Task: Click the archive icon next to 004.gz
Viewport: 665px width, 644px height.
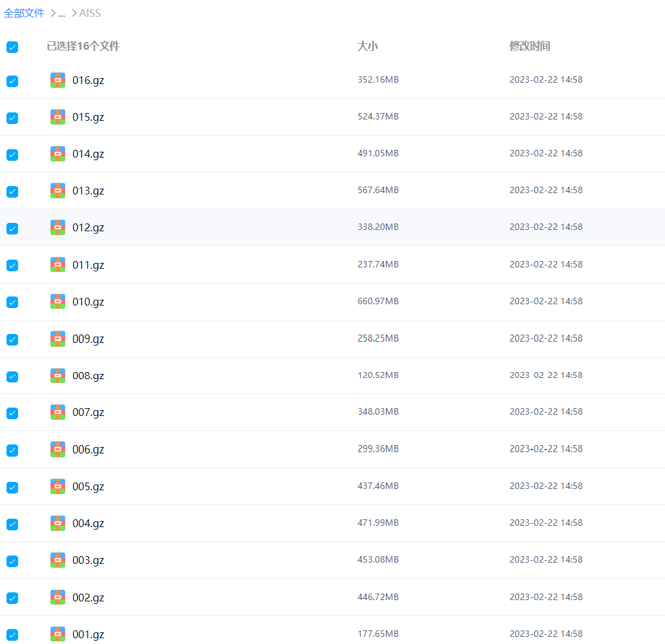Action: pos(58,523)
